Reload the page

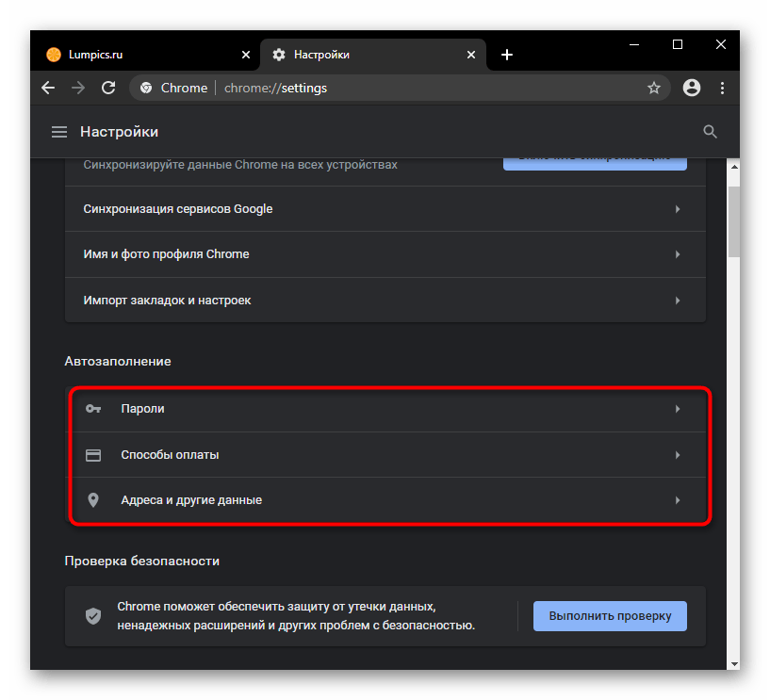coord(108,88)
